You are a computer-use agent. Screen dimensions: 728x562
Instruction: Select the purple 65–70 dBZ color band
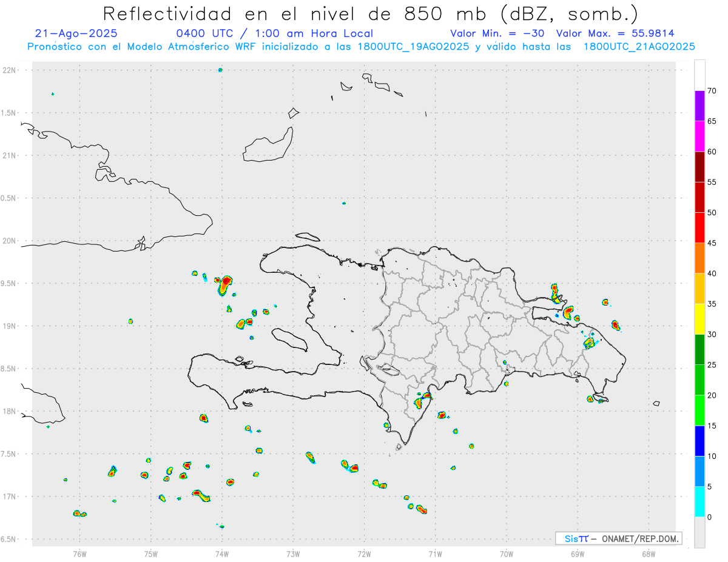click(x=699, y=106)
